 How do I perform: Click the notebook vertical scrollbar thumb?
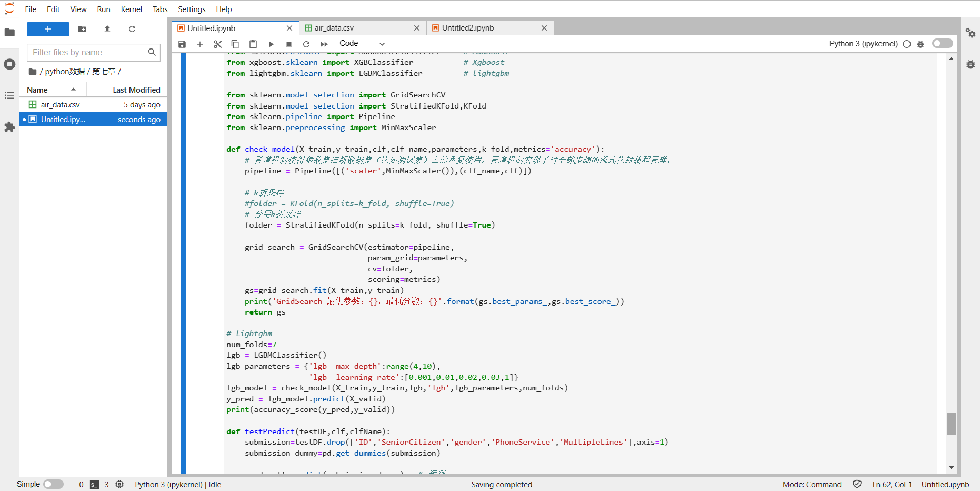(951, 424)
